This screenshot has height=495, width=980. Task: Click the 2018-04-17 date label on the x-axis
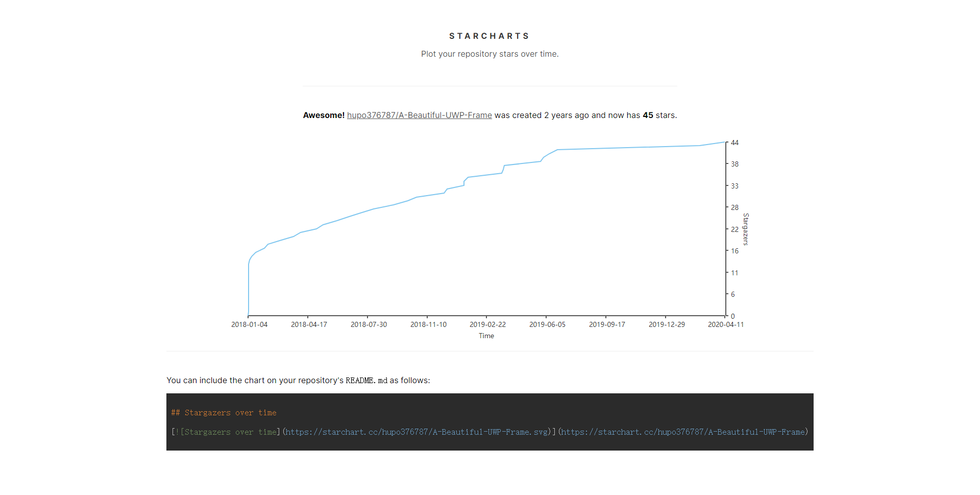click(309, 325)
